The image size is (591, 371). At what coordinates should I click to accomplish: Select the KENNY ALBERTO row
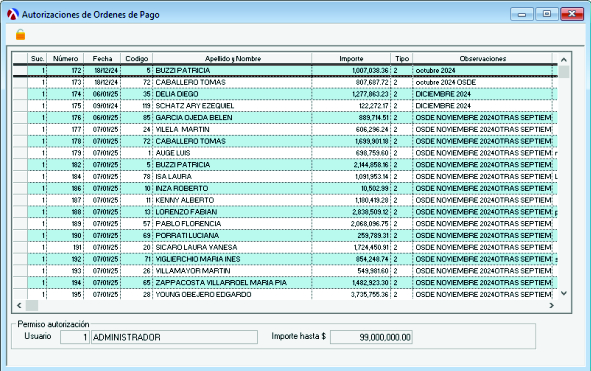click(285, 200)
